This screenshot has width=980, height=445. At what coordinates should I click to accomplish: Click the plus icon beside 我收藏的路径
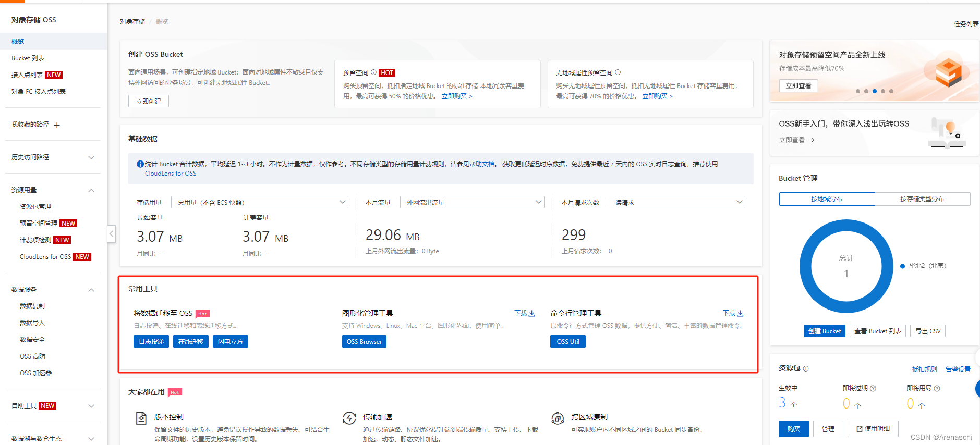[x=57, y=125]
